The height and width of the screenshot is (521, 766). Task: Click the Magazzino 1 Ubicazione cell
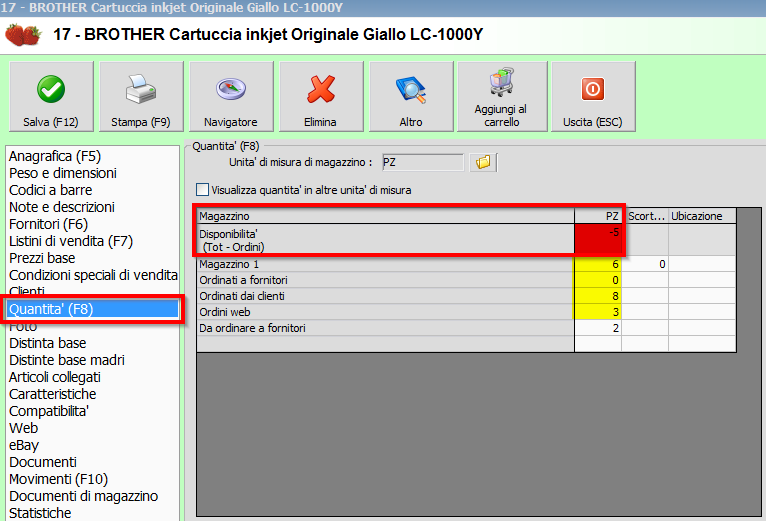(702, 264)
